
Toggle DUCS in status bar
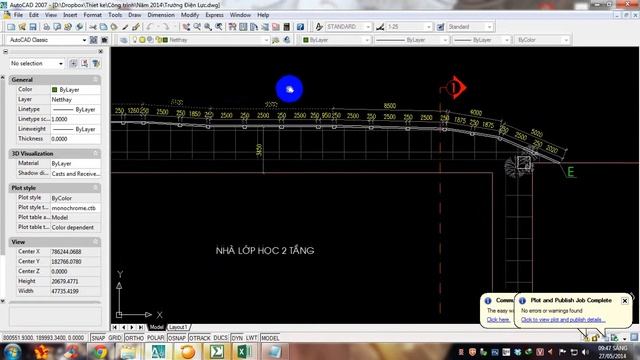click(220, 338)
